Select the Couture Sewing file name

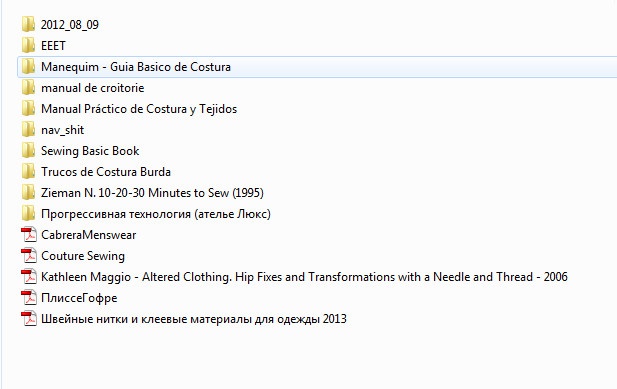pyautogui.click(x=83, y=256)
